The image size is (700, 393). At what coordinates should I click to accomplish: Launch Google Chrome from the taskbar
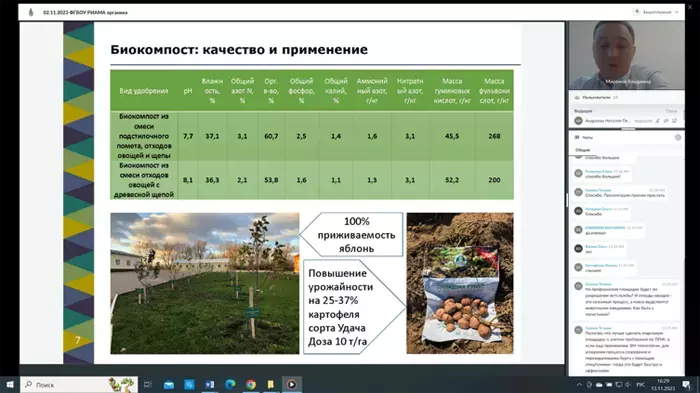coord(251,385)
